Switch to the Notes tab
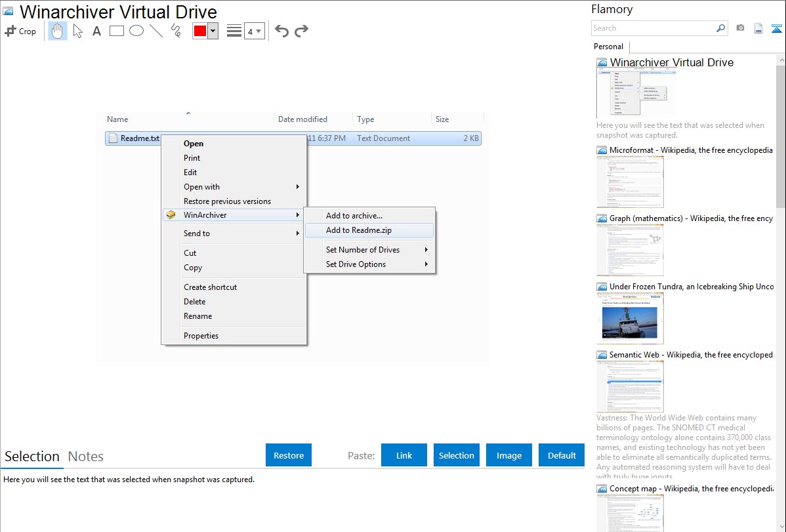 86,457
